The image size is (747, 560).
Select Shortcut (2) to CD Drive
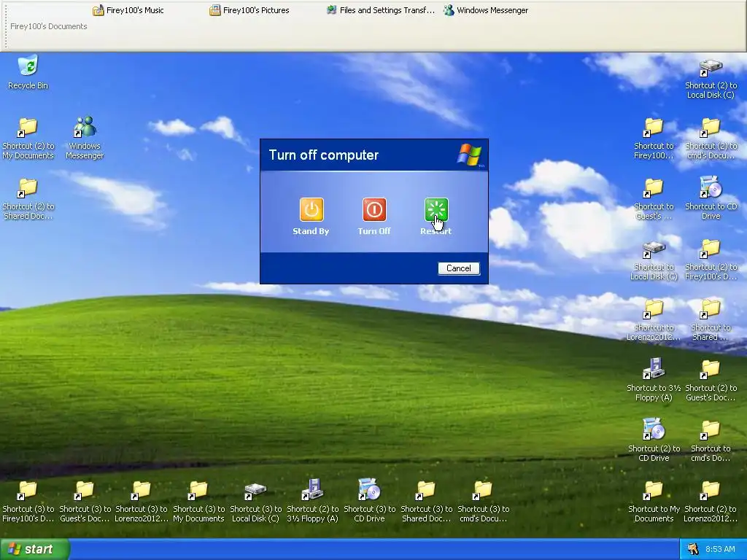pyautogui.click(x=654, y=440)
